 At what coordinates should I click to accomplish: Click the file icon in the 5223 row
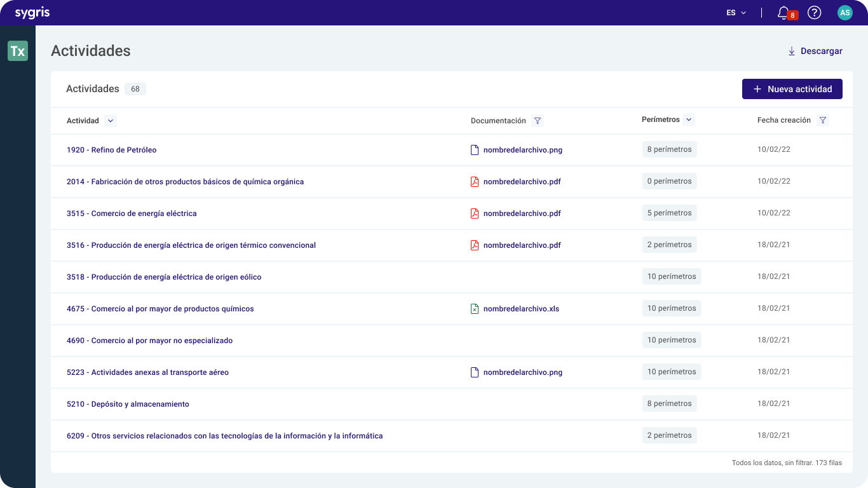pos(474,372)
